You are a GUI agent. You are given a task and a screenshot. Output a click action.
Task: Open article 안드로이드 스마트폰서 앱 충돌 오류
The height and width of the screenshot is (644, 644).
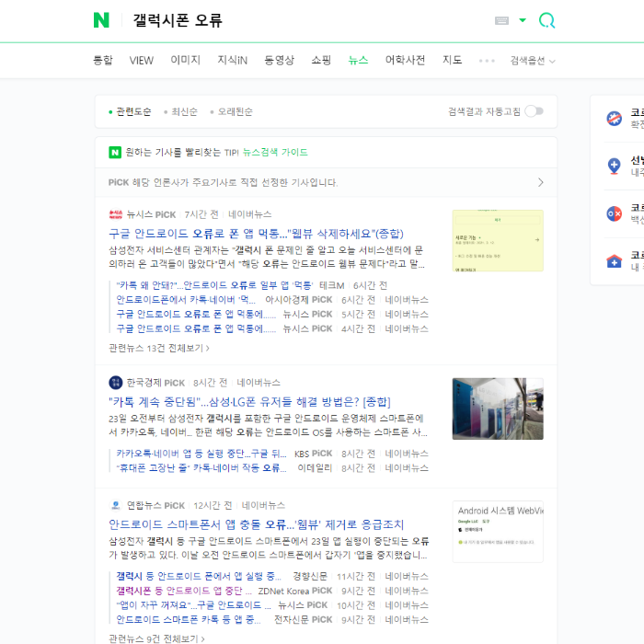(257, 524)
